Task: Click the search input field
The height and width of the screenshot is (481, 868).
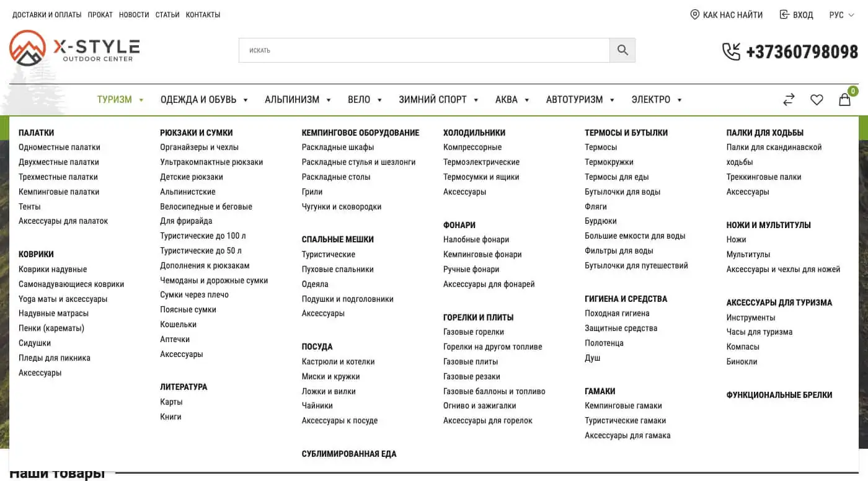Action: click(x=425, y=50)
